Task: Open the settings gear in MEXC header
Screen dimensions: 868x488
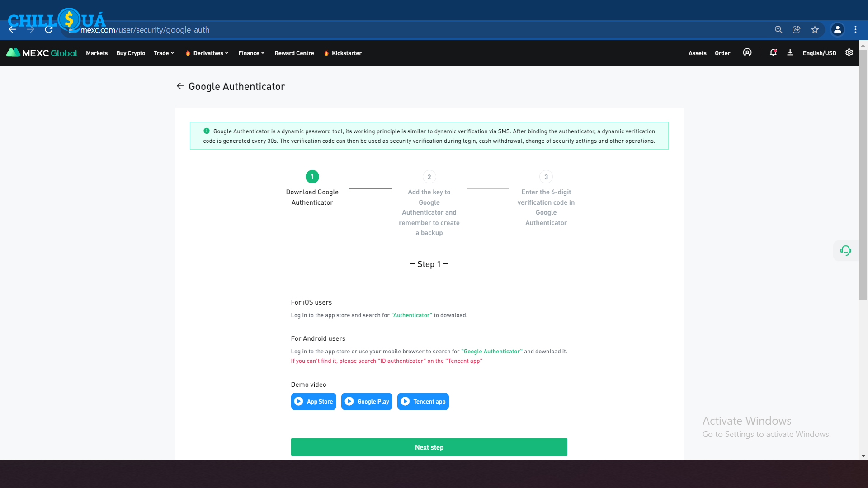Action: 849,52
